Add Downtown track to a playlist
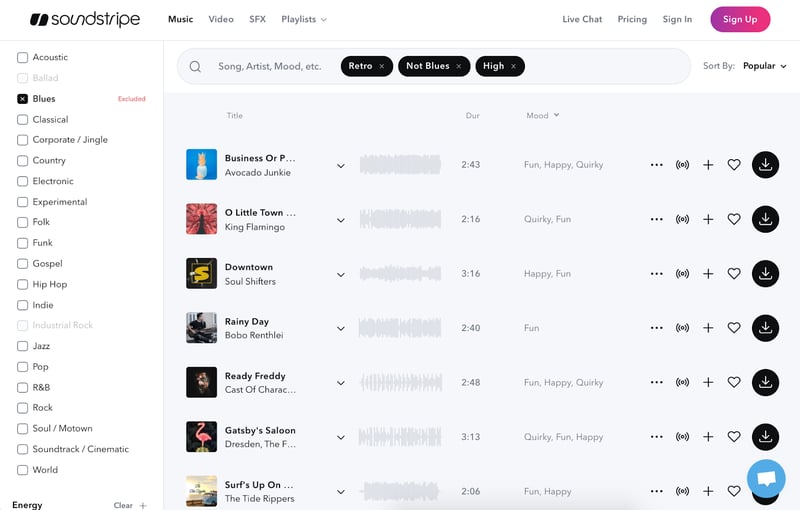 (x=708, y=273)
